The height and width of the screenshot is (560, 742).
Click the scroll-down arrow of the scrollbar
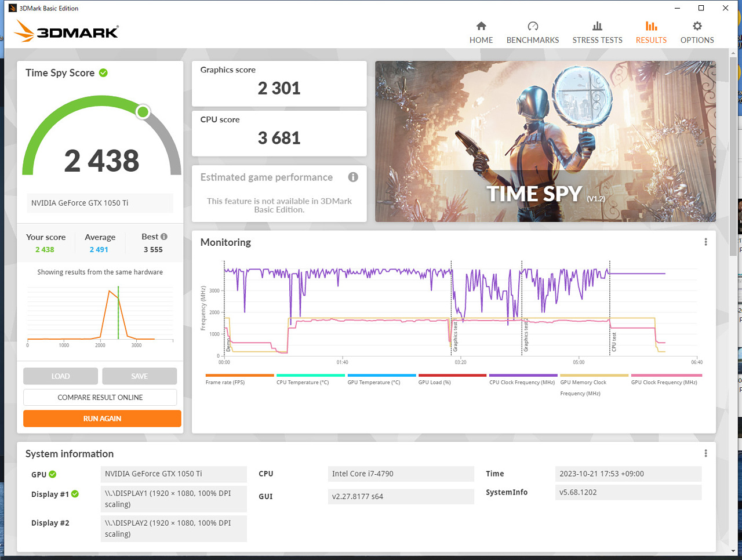point(733,551)
